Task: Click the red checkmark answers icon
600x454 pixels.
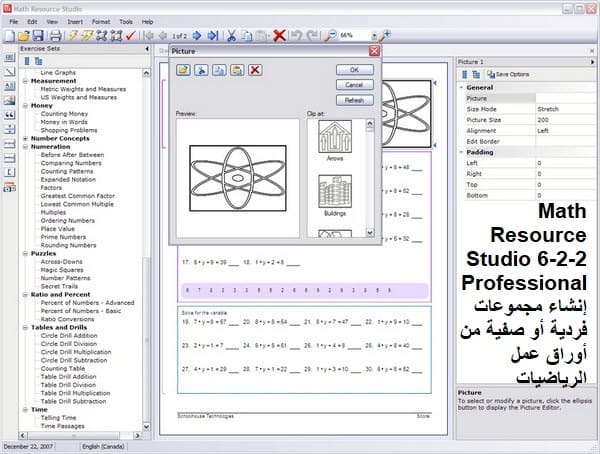Action: tap(130, 36)
